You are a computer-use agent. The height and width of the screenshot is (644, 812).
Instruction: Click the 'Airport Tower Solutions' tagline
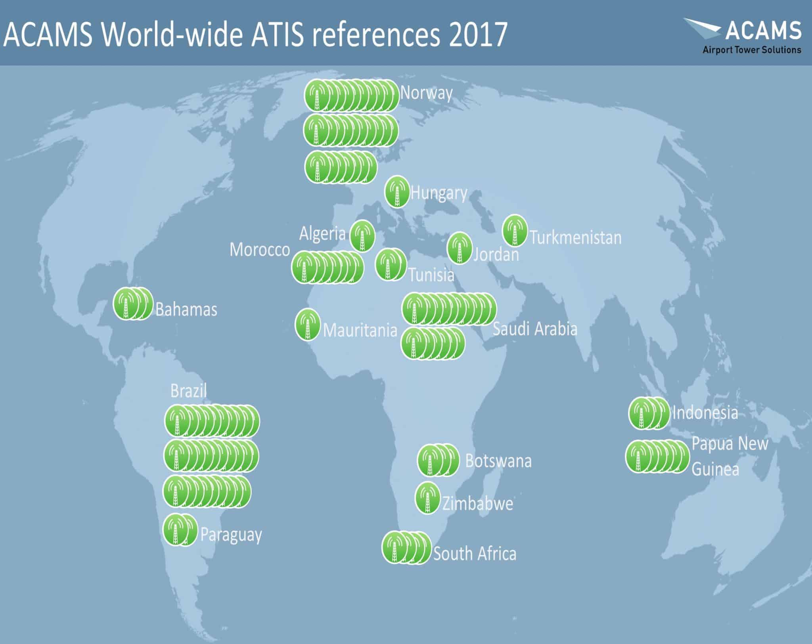[x=752, y=50]
